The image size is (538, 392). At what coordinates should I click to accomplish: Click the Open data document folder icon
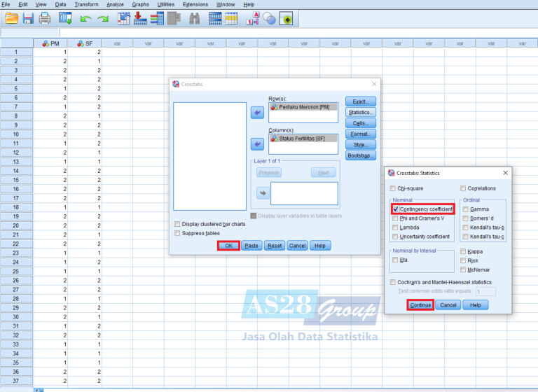point(11,20)
